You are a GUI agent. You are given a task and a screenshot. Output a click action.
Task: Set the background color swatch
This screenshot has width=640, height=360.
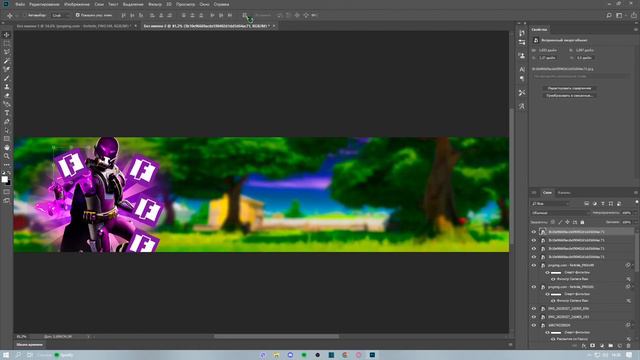9,182
